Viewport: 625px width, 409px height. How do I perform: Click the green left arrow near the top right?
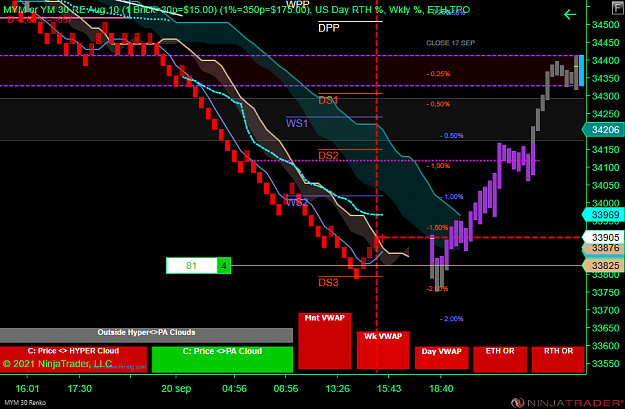(570, 15)
